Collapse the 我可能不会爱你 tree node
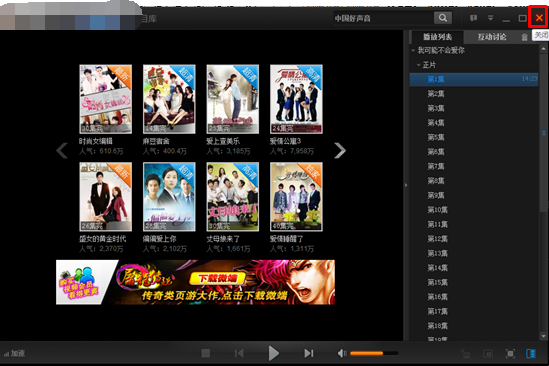 pyautogui.click(x=414, y=50)
